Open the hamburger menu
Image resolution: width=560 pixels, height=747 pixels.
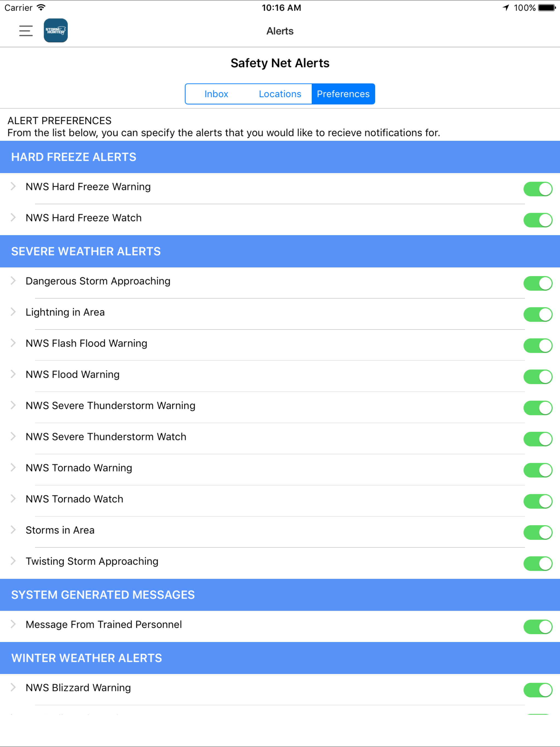point(26,31)
